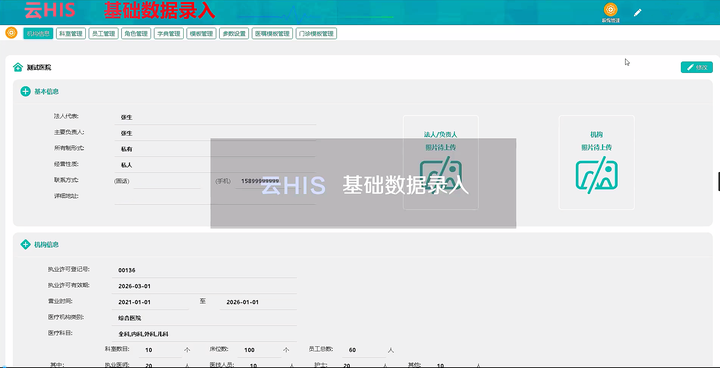Click the 机构 photo upload placeholder icon

coord(596,174)
